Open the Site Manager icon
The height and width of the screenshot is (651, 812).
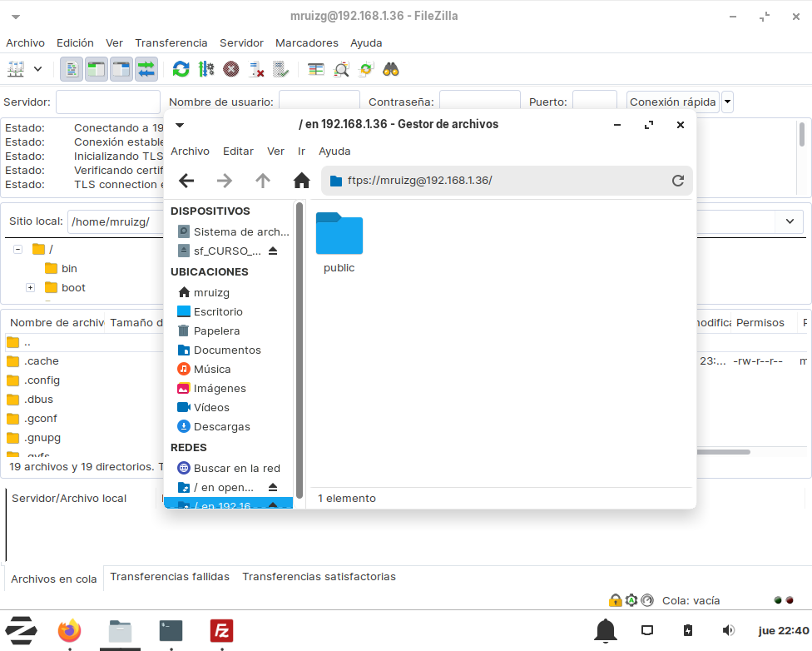[16, 69]
